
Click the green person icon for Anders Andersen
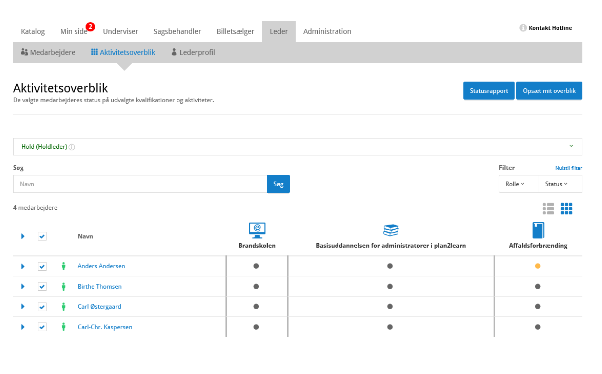coord(64,266)
